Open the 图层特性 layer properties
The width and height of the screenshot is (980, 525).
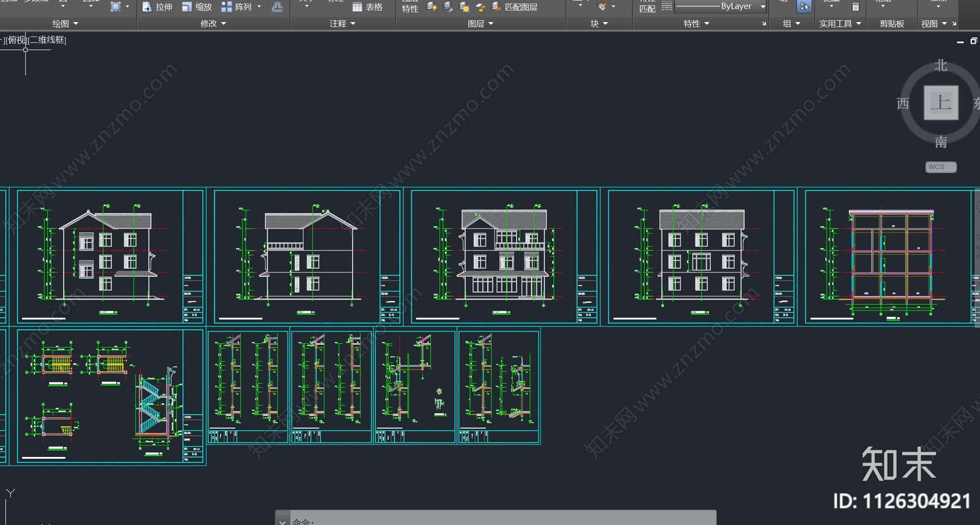(410, 7)
